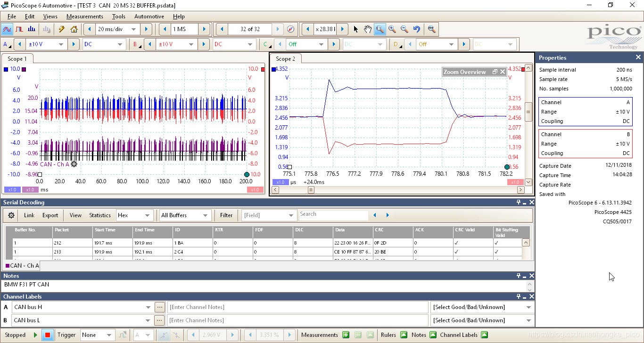Click channel A Enter Channel Notes field
The image size is (644, 343).
(x=297, y=307)
